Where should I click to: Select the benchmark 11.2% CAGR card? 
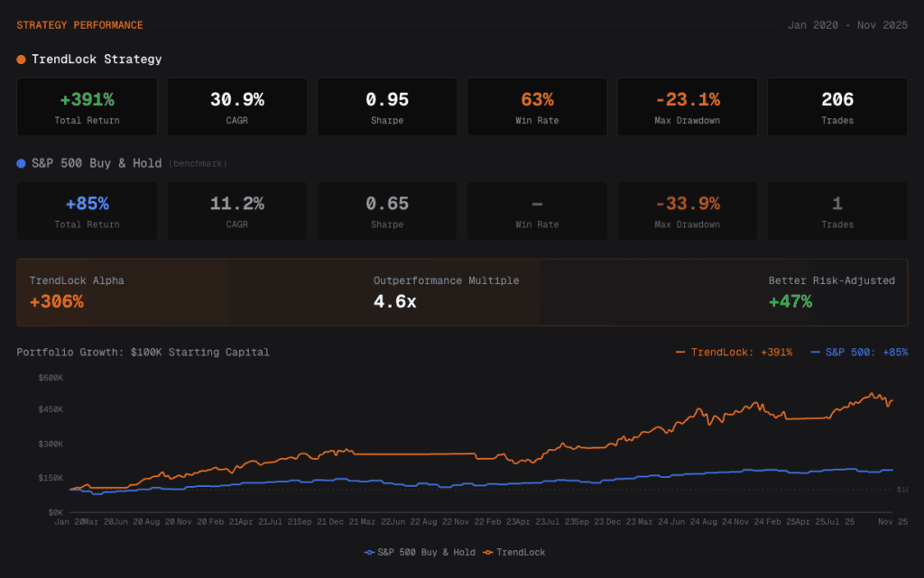tap(236, 211)
